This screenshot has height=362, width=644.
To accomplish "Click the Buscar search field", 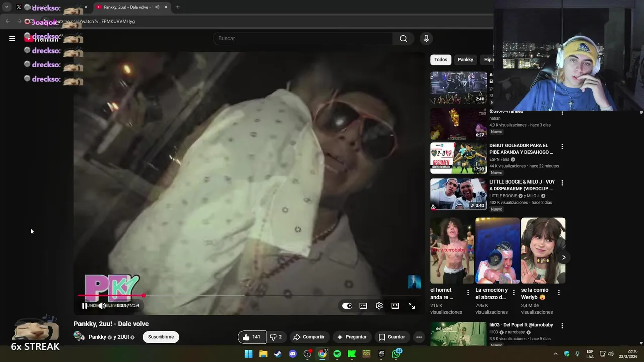I will click(303, 38).
